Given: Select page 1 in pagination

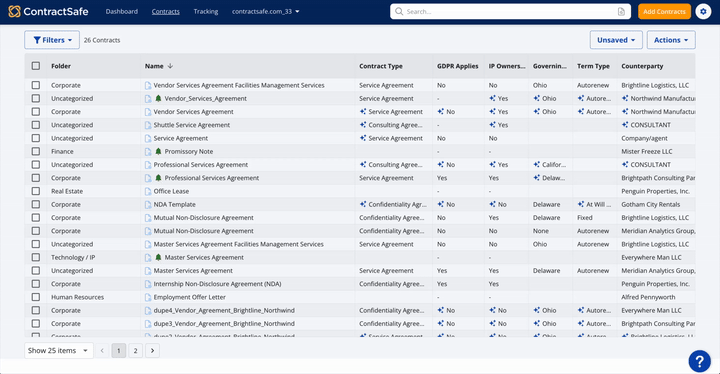Looking at the screenshot, I should [x=118, y=351].
